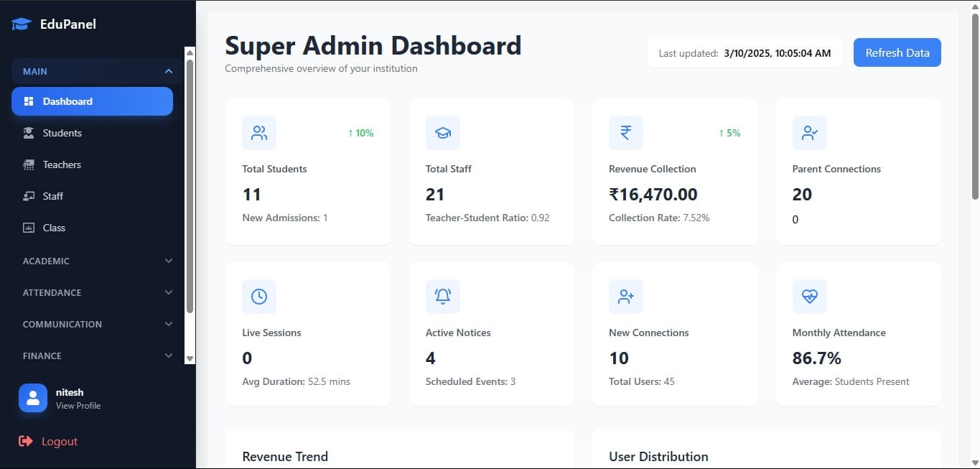The width and height of the screenshot is (980, 469).
Task: Open the Class menu item
Action: (x=92, y=228)
